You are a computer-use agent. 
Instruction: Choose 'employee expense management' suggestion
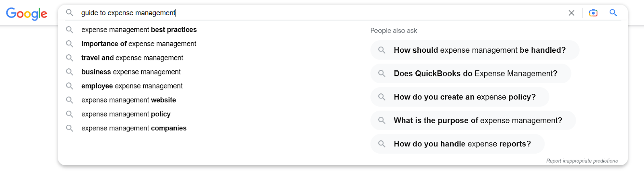132,86
